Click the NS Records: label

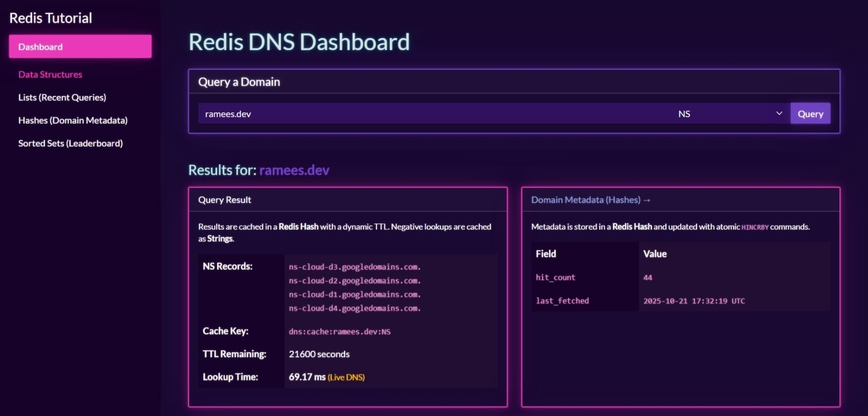(228, 266)
